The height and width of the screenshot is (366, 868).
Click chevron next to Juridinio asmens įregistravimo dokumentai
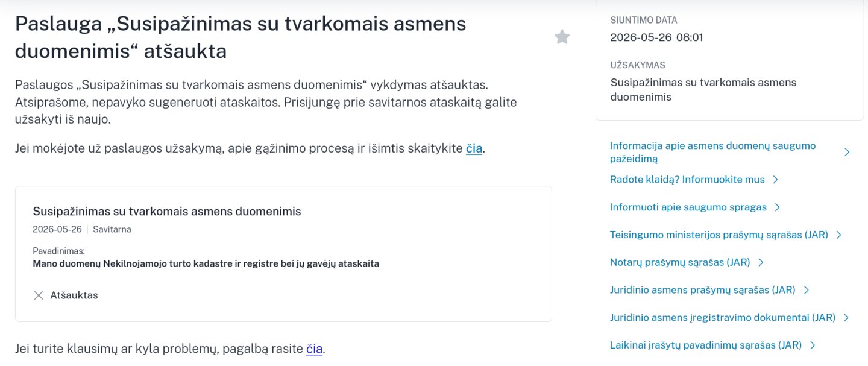tap(846, 318)
